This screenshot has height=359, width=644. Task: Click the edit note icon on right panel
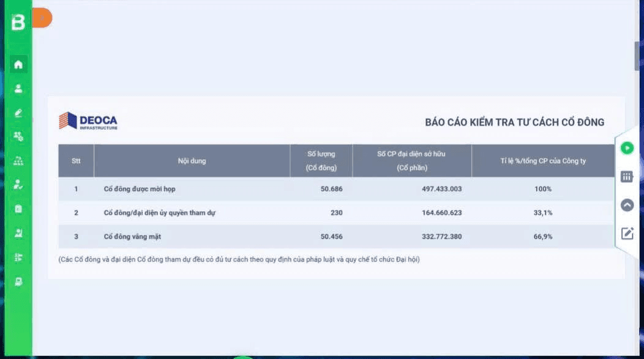coord(627,233)
